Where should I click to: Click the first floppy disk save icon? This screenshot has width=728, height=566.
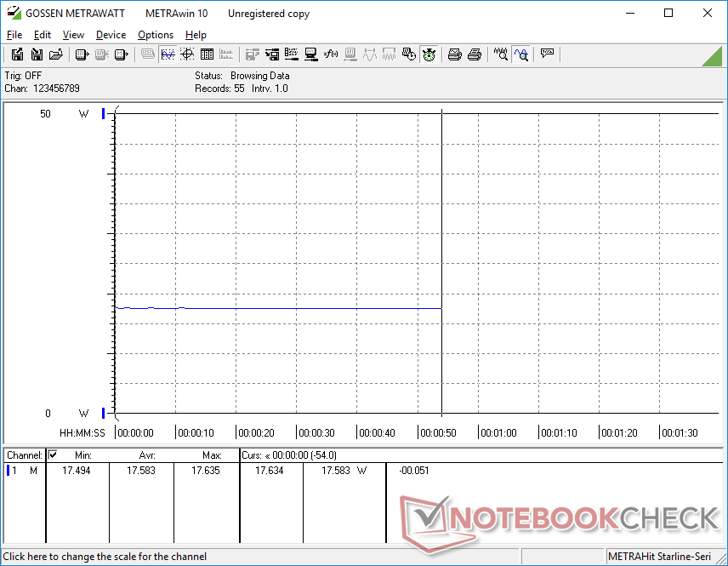17,54
